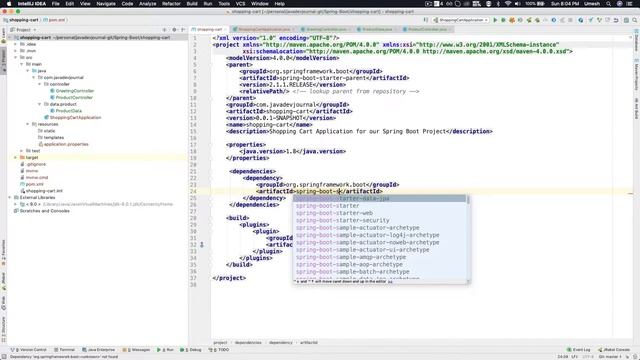The width and height of the screenshot is (640, 360).
Task: Open the Navigate menu
Action: point(106,4)
